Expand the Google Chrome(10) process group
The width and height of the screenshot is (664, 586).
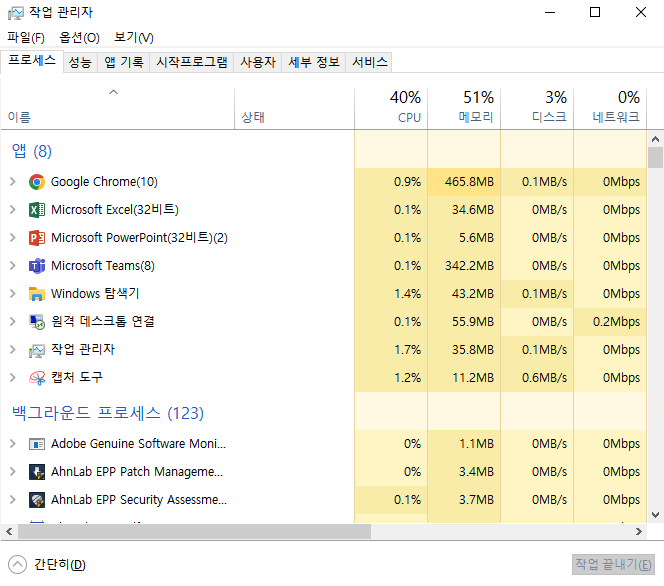point(13,182)
